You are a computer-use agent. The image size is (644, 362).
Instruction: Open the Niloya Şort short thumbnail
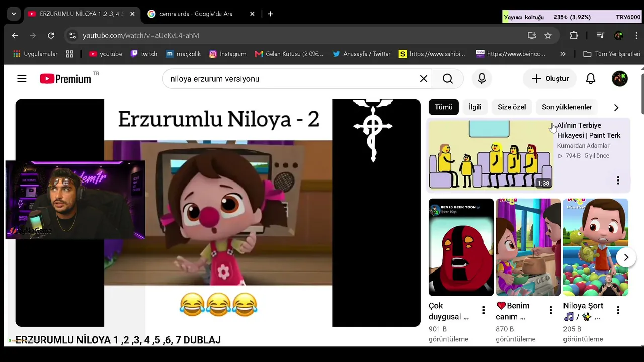point(596,247)
